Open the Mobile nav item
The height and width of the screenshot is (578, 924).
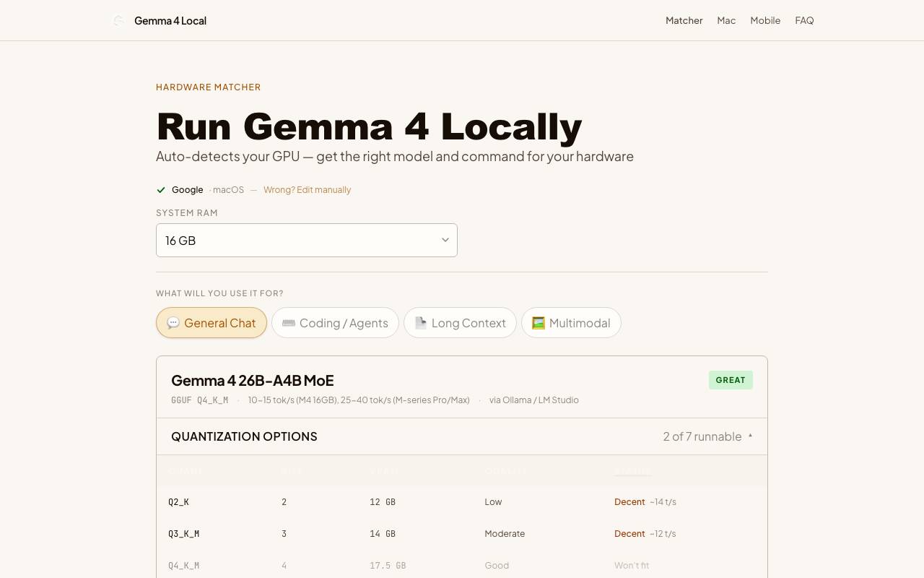click(765, 21)
